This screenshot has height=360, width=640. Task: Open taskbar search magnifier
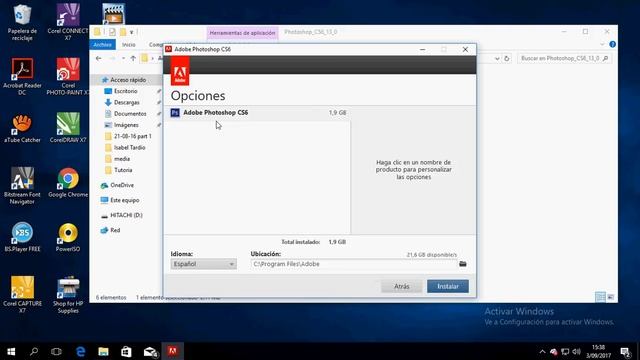(34, 351)
